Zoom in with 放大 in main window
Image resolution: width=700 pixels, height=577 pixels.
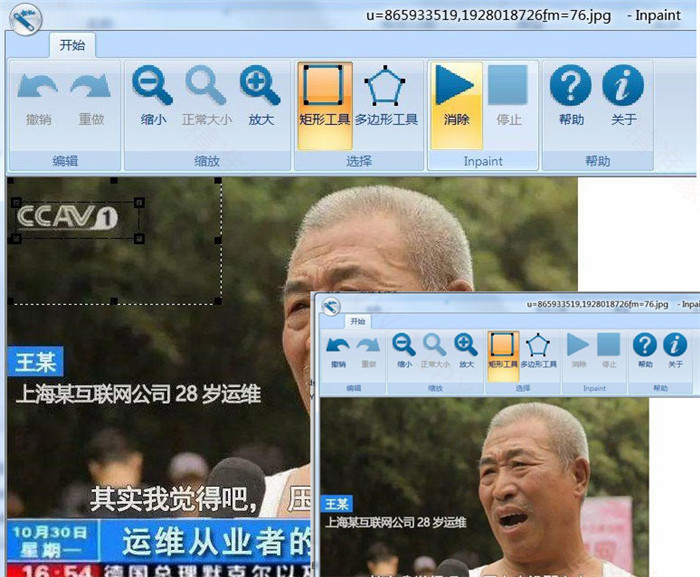point(261,96)
